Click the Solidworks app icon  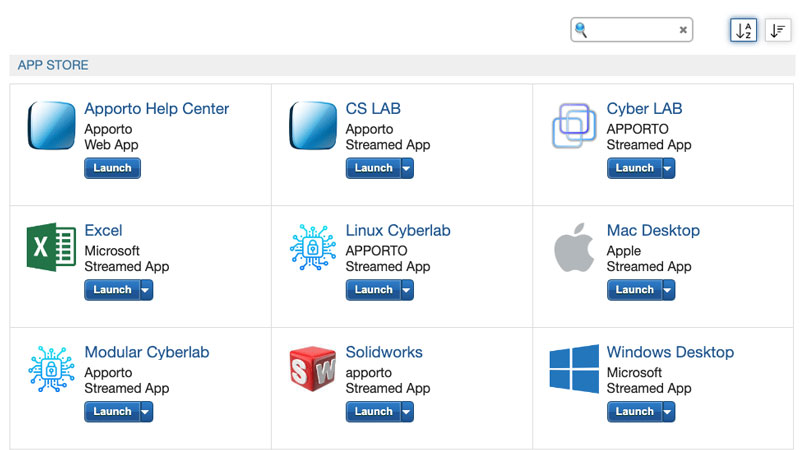tap(312, 369)
